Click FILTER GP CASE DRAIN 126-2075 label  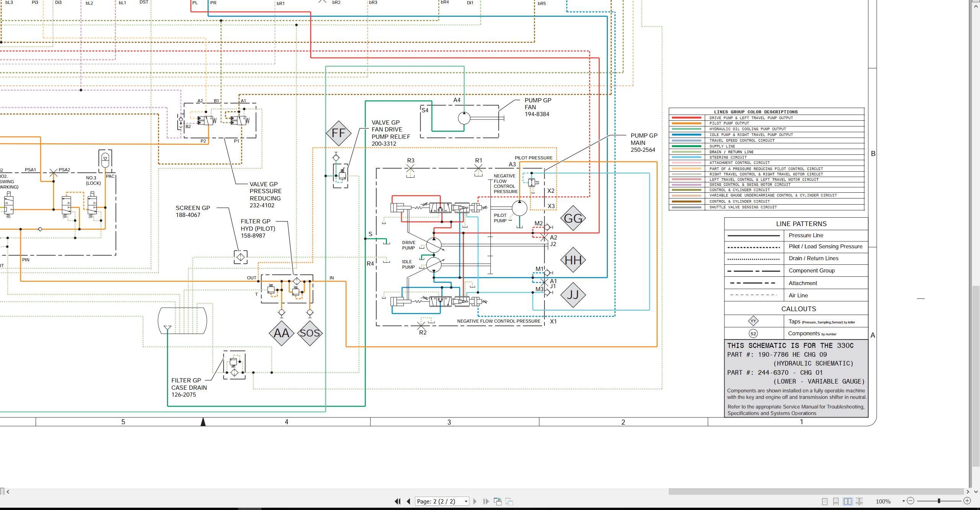pyautogui.click(x=189, y=387)
